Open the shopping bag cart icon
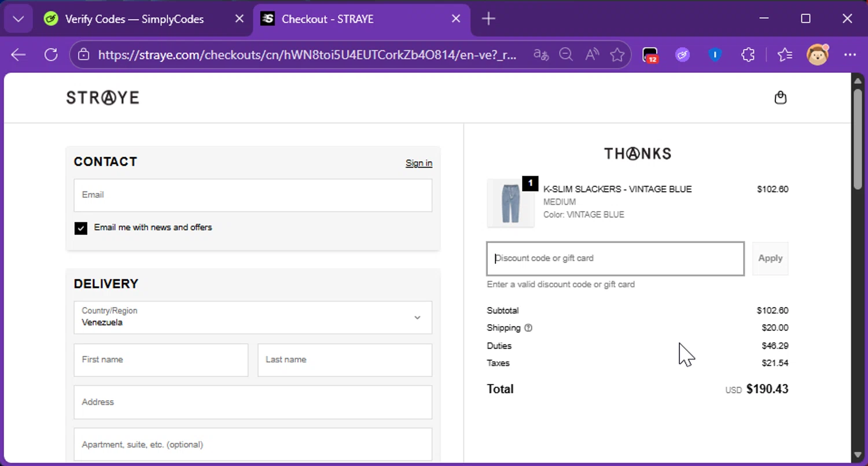The height and width of the screenshot is (466, 868). pyautogui.click(x=781, y=98)
